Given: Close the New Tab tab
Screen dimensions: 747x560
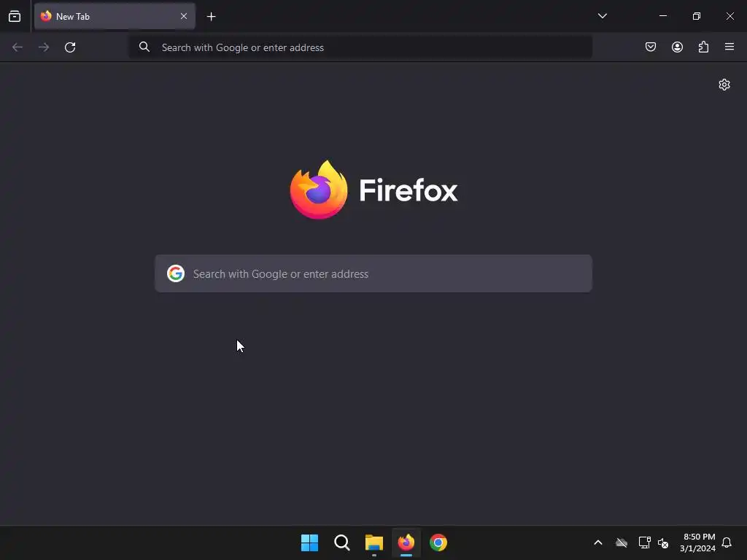Looking at the screenshot, I should coord(183,16).
